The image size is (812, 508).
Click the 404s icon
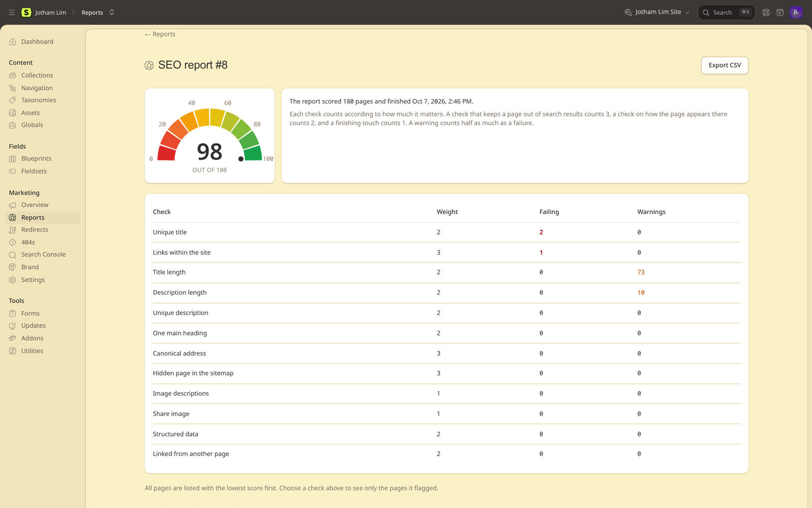pos(13,242)
